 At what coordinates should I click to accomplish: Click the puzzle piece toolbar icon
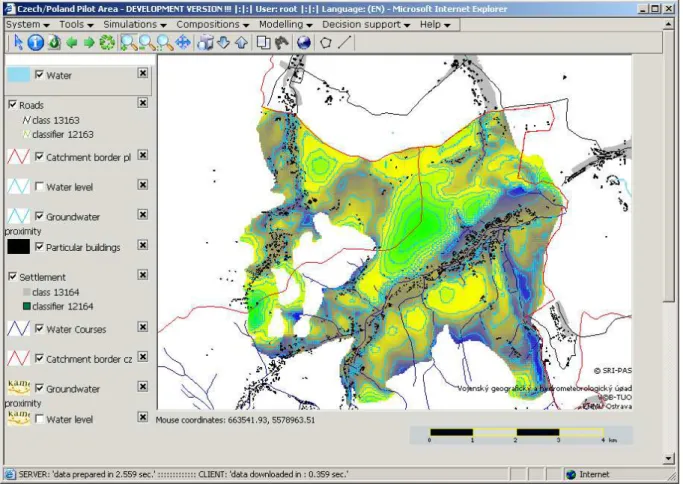pyautogui.click(x=282, y=43)
